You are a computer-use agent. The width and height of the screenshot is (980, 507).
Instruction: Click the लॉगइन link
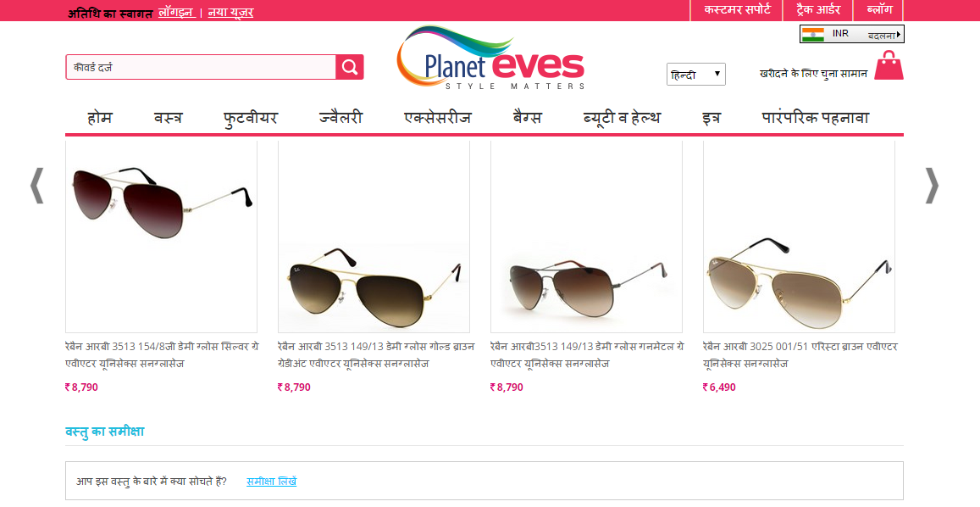click(x=176, y=12)
